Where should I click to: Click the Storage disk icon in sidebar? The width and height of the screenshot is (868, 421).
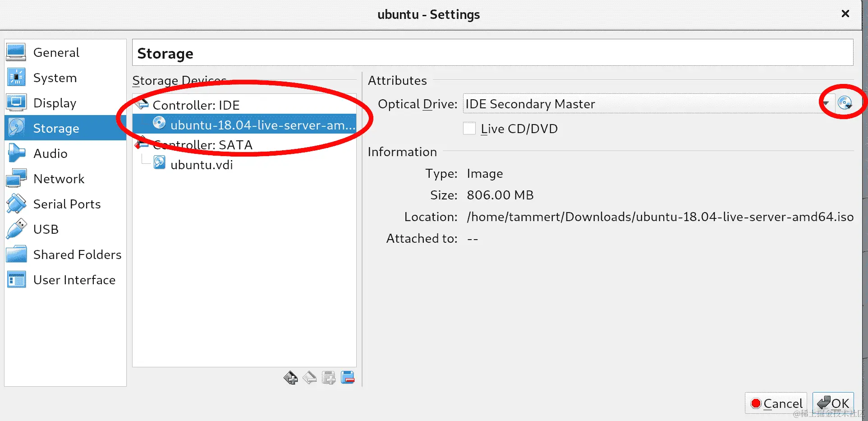pos(16,128)
